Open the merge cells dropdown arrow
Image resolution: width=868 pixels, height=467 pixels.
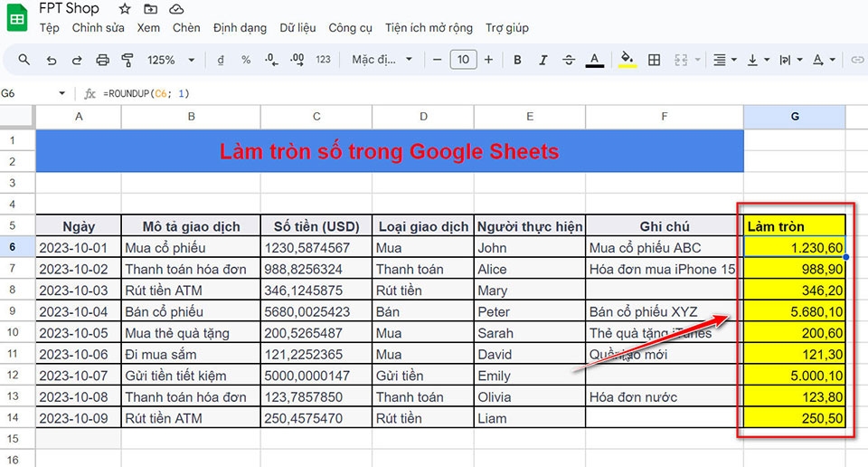tap(697, 60)
